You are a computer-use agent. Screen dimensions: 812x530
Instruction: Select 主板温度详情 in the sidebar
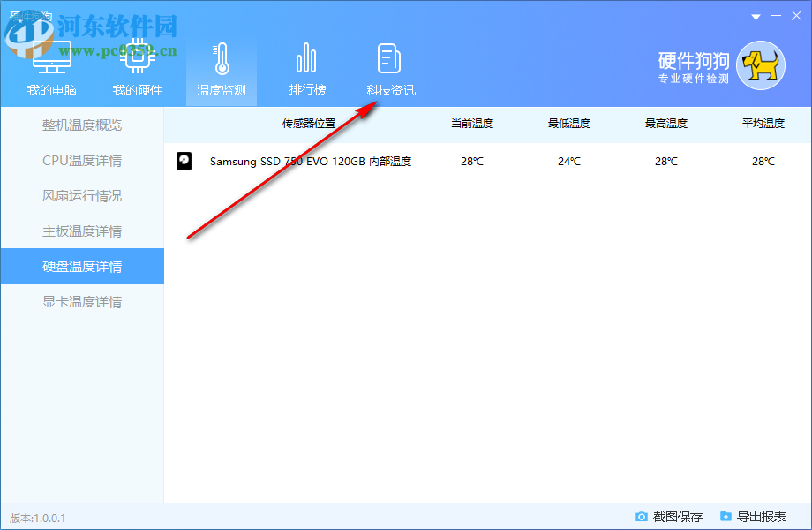pos(81,231)
